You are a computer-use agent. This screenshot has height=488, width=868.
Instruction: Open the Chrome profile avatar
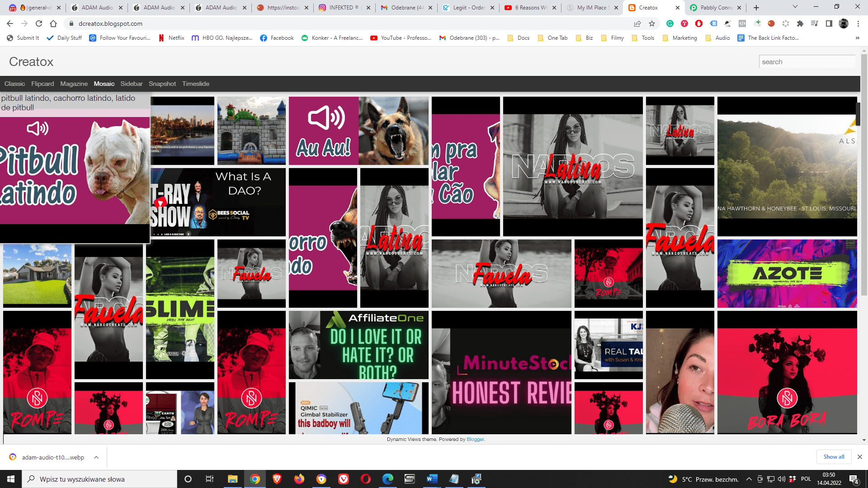844,23
